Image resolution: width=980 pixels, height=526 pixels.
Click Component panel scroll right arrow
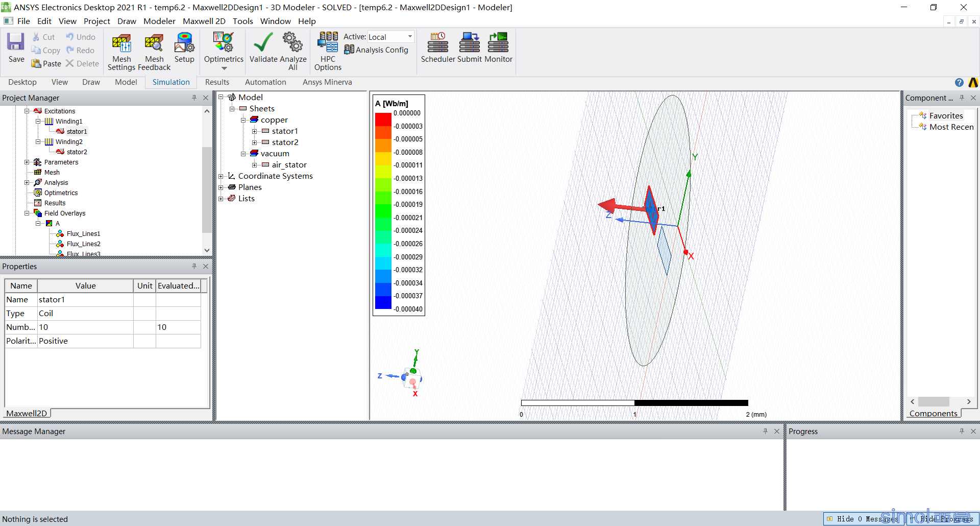969,401
